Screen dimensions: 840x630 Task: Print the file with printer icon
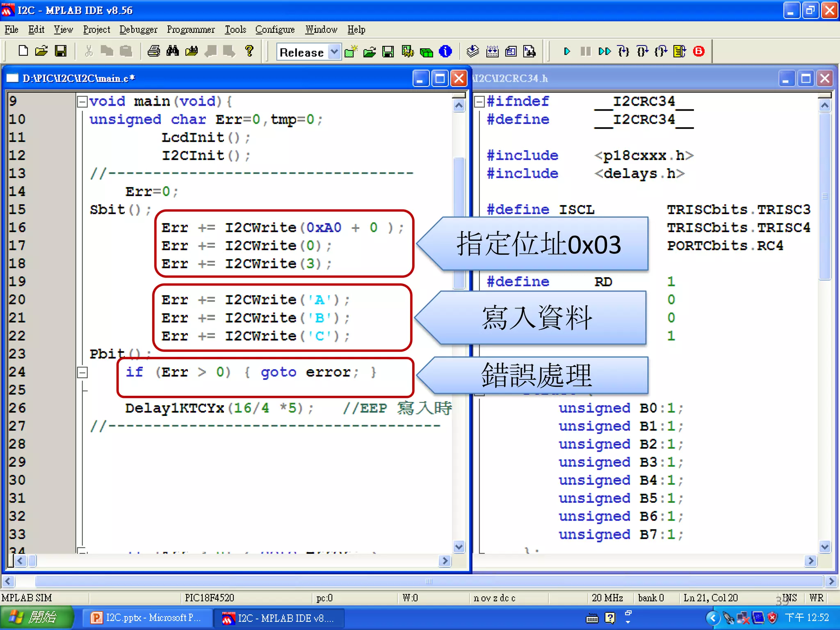(x=154, y=51)
